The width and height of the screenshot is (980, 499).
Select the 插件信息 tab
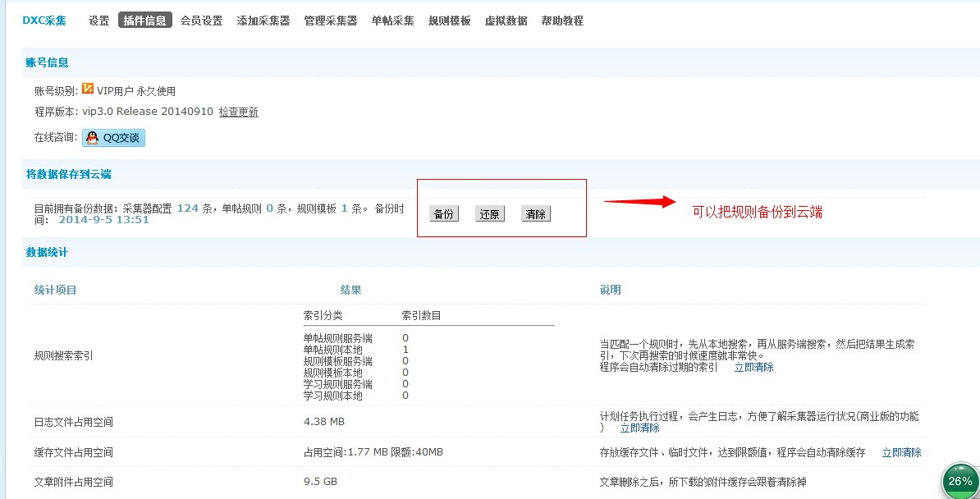145,21
